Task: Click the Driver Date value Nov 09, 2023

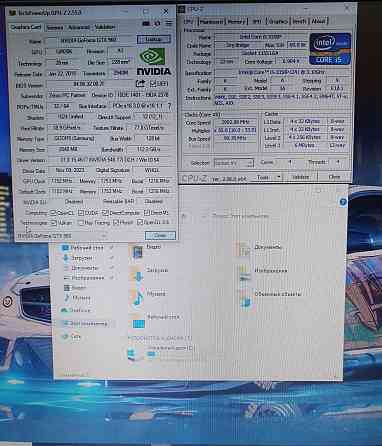Action: (70, 170)
